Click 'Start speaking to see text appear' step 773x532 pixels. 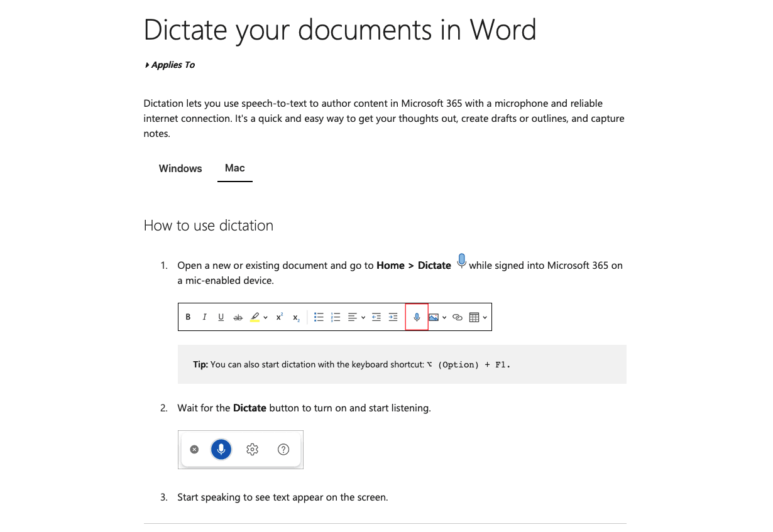click(283, 497)
